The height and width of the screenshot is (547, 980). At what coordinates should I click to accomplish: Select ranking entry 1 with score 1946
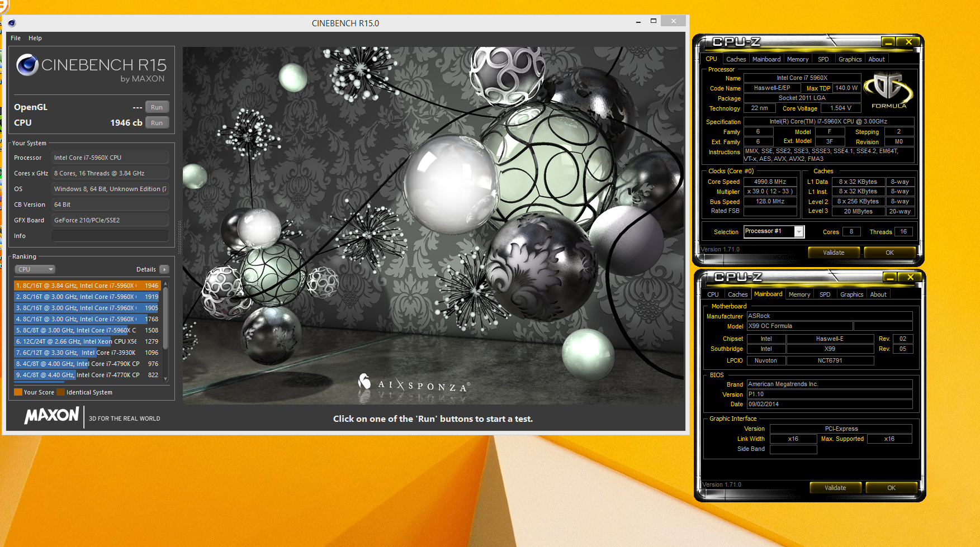click(x=87, y=286)
